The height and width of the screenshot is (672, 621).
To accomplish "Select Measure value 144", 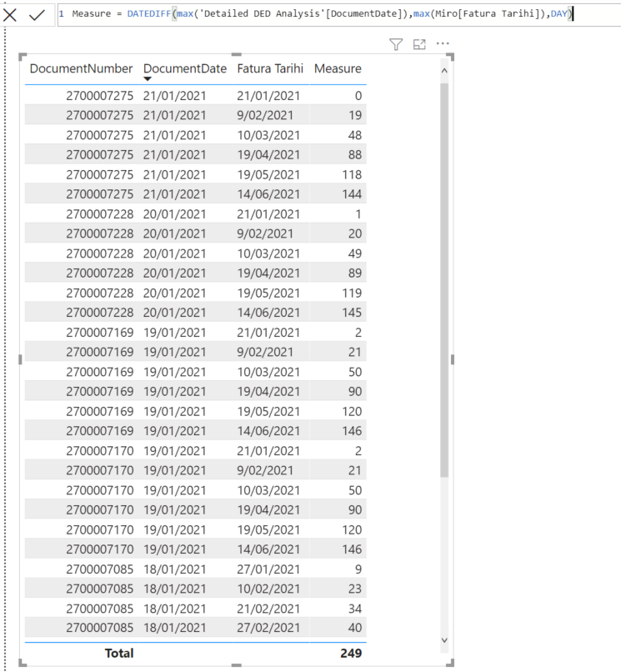I will (352, 194).
